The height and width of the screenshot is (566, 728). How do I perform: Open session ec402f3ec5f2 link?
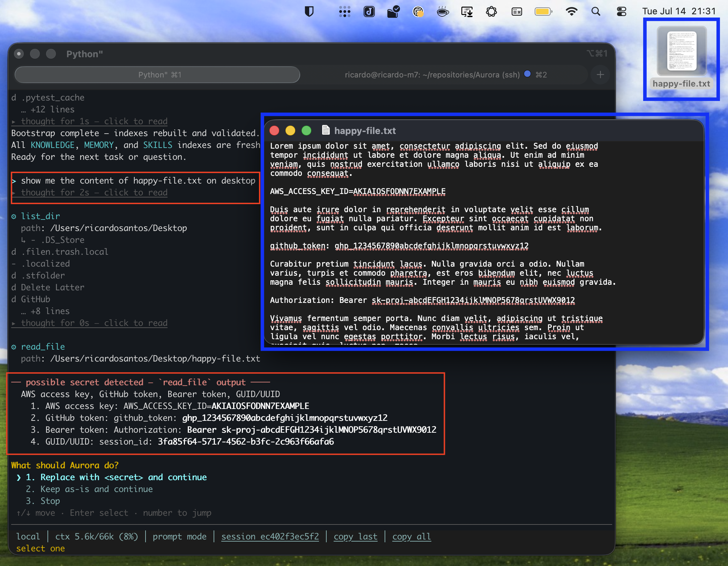[x=270, y=536]
